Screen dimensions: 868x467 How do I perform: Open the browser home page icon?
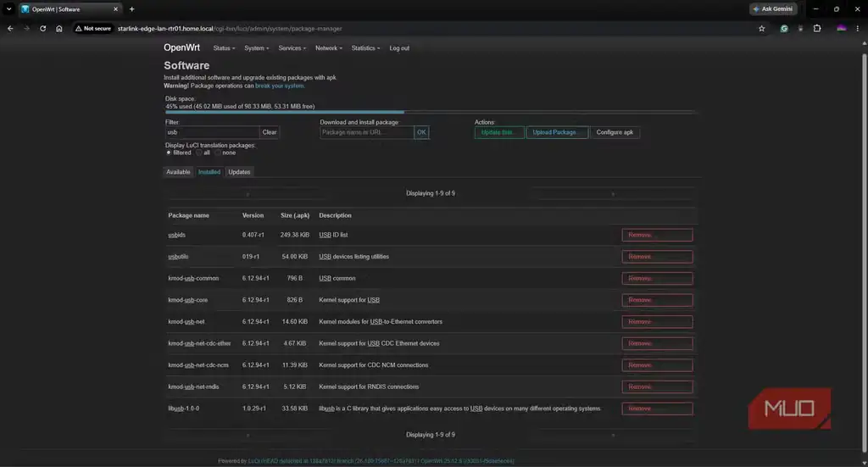click(58, 28)
